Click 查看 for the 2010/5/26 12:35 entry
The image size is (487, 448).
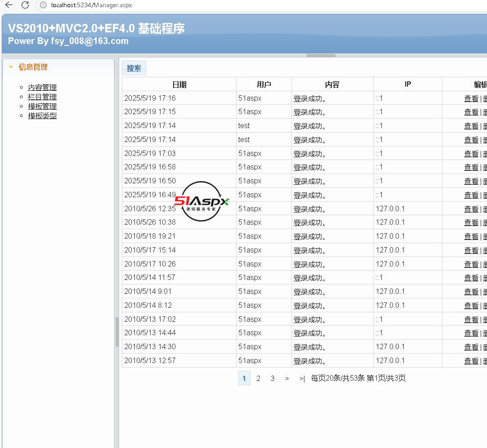click(471, 209)
